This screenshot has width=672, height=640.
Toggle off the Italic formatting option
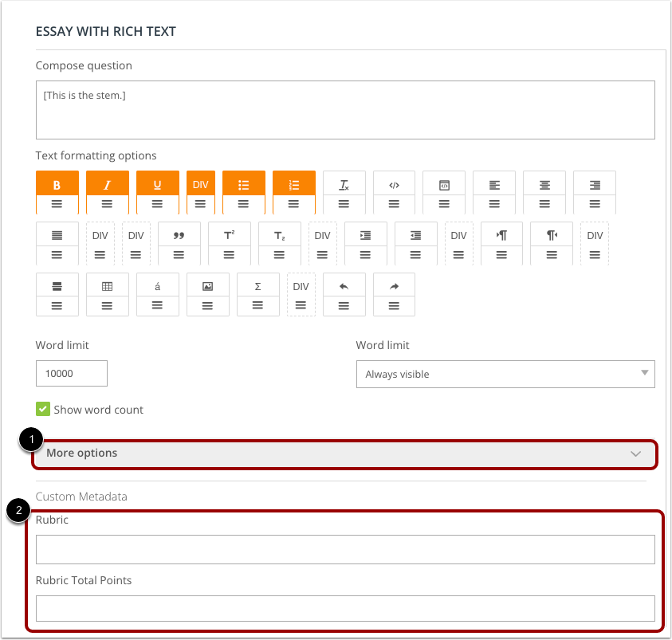pyautogui.click(x=107, y=183)
